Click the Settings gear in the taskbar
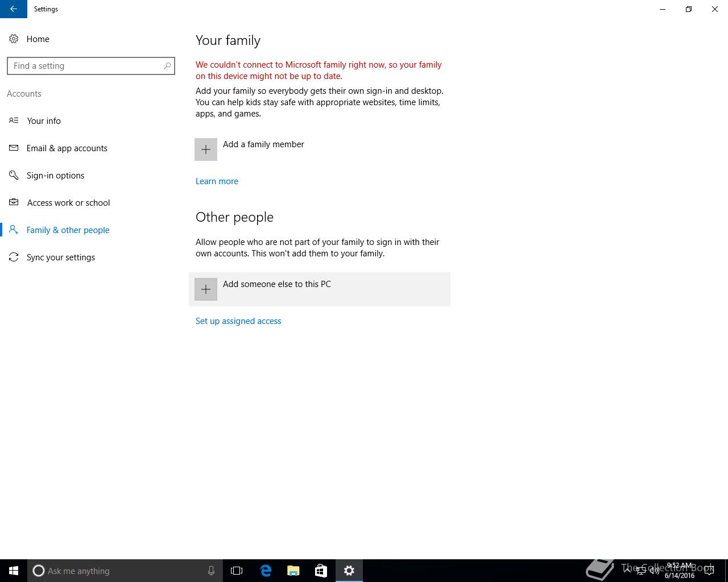The height and width of the screenshot is (582, 728). tap(349, 571)
